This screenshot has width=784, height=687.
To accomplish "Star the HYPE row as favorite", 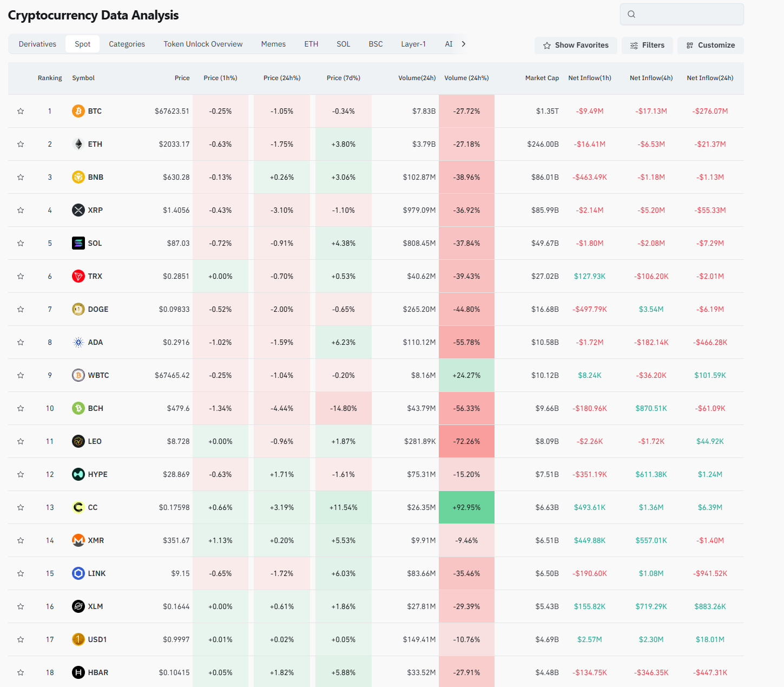I will coord(21,474).
